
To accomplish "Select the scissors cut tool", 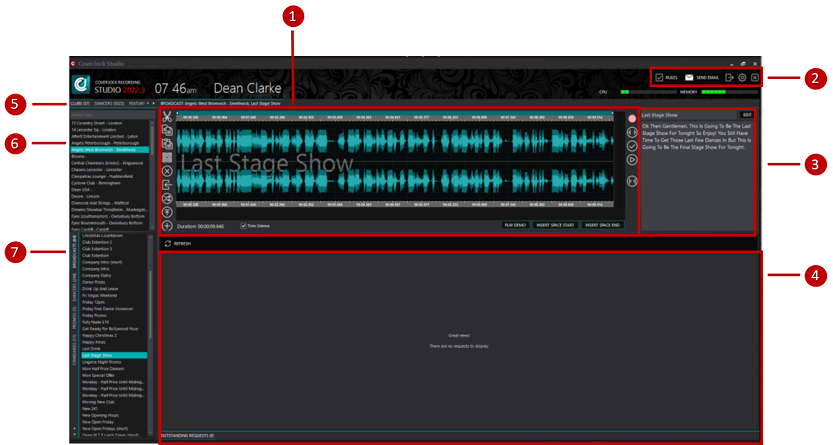I will pos(166,118).
